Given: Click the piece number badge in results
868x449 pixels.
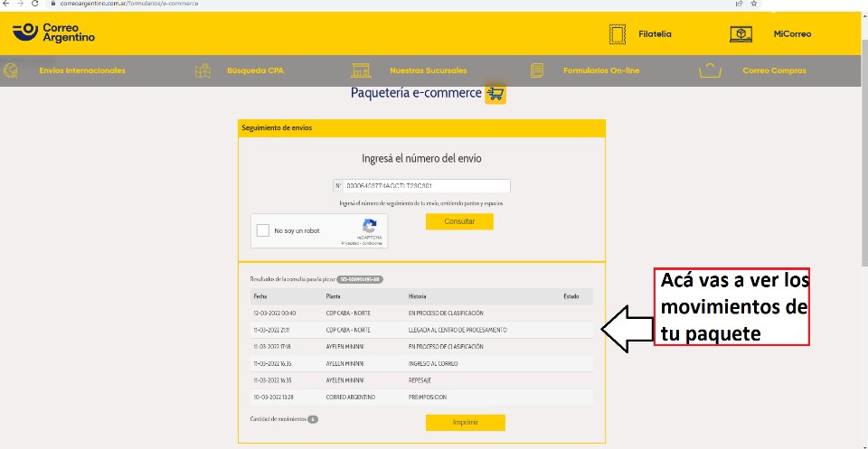Looking at the screenshot, I should coord(360,280).
